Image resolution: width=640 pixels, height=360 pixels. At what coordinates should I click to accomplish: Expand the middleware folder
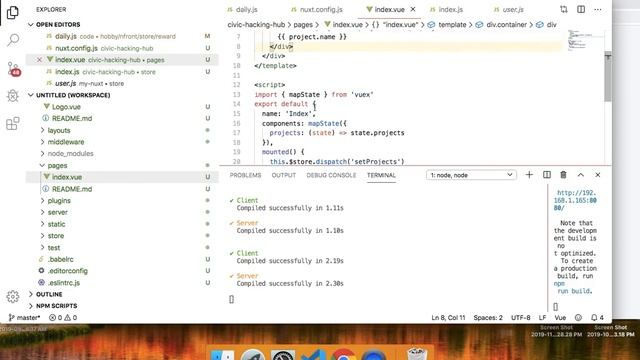[65, 142]
